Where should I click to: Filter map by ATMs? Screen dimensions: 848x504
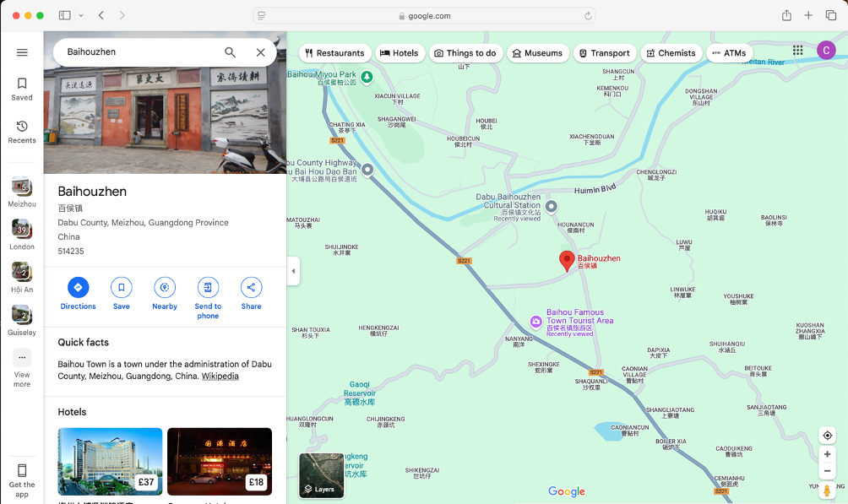tap(730, 53)
